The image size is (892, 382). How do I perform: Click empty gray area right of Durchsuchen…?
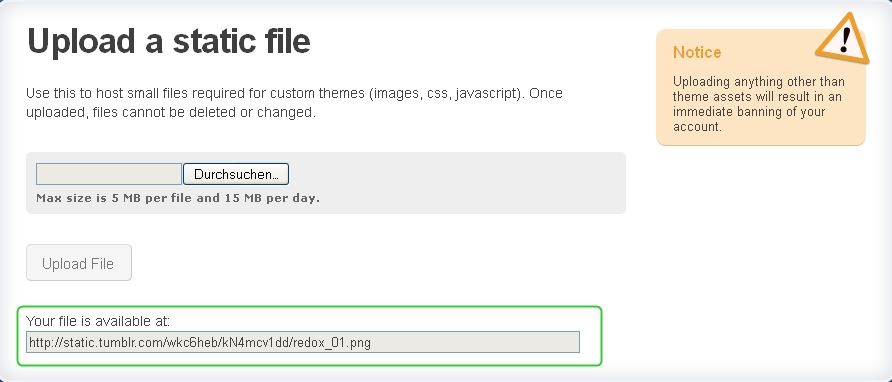[x=455, y=174]
